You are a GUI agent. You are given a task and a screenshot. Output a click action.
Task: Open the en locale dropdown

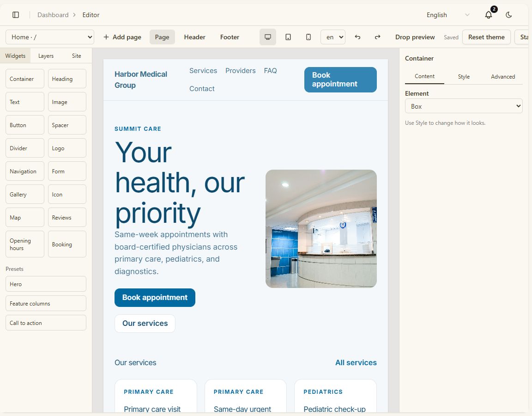coord(333,37)
